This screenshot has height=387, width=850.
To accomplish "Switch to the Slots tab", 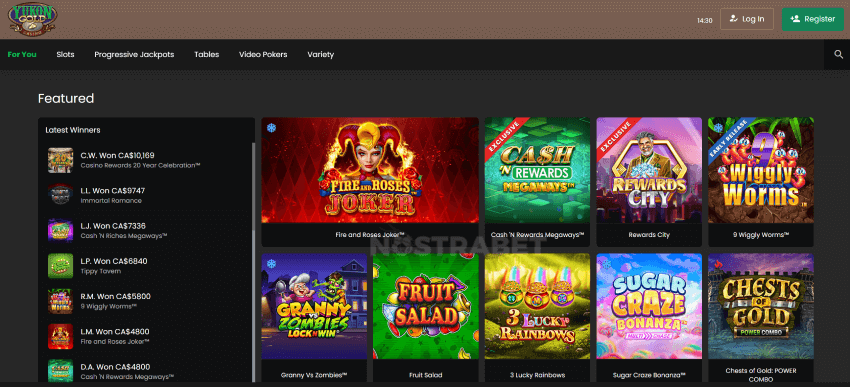I will 66,54.
